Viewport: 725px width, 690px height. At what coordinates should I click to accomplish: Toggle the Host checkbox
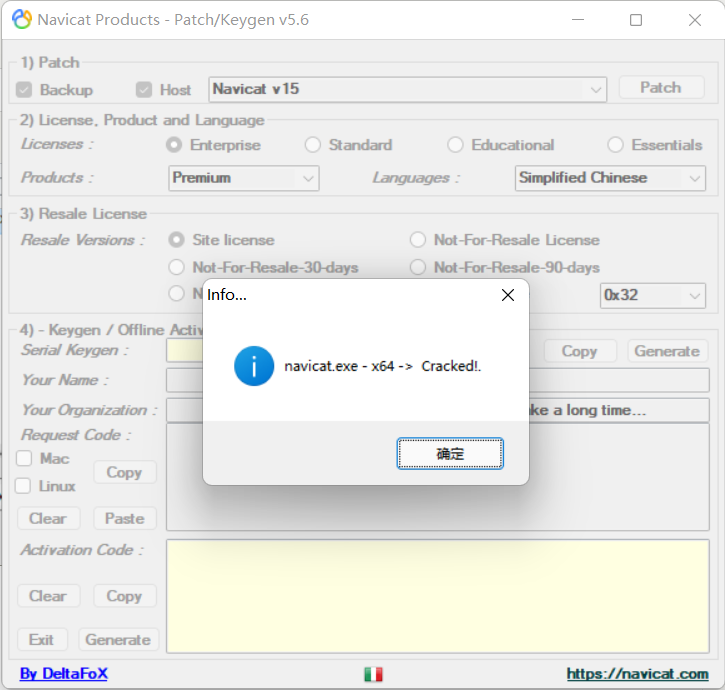tap(144, 90)
